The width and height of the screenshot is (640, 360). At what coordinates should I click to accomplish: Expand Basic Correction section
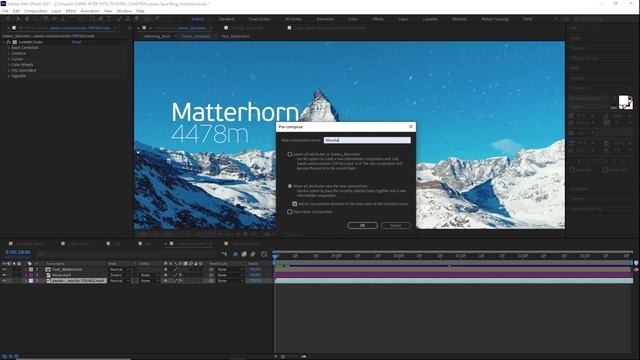(9, 48)
